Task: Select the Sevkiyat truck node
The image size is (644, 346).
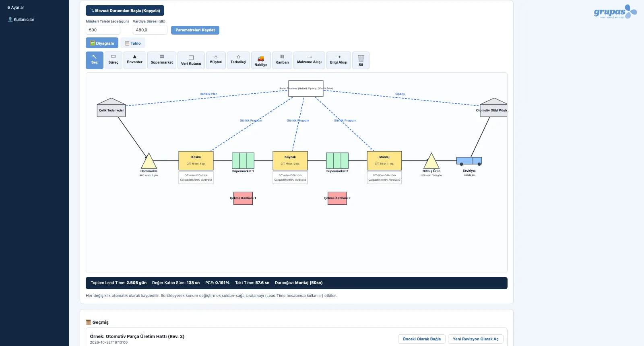Action: [x=469, y=161]
